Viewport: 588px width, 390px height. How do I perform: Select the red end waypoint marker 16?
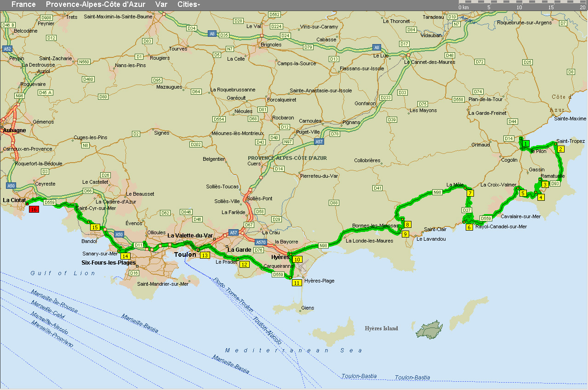pyautogui.click(x=34, y=209)
